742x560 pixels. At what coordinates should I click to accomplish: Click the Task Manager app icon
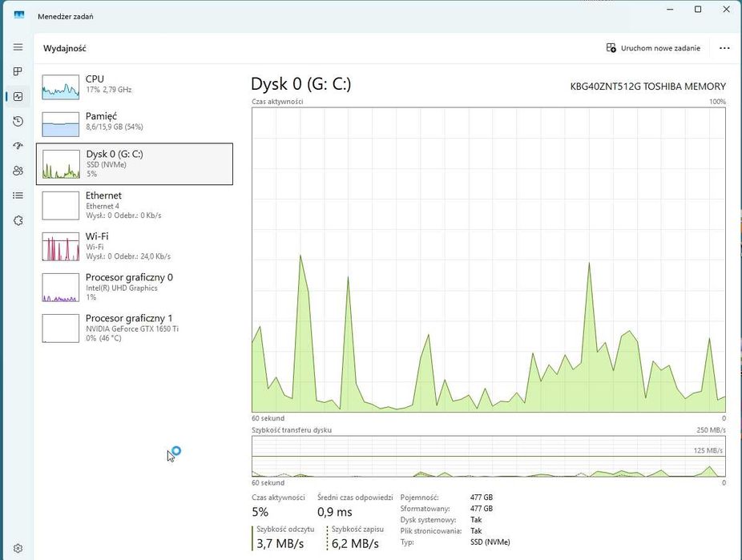pyautogui.click(x=19, y=15)
